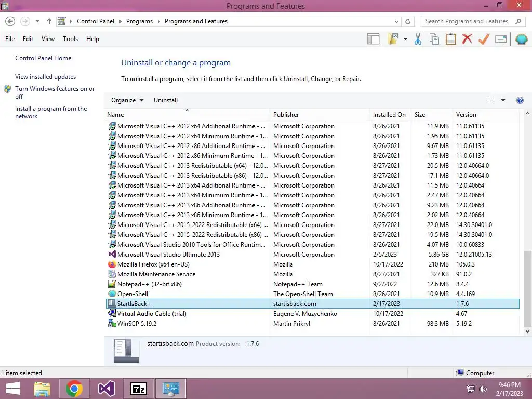Viewport: 532px width, 399px height.
Task: Open File Explorer from the taskbar
Action: pos(42,389)
